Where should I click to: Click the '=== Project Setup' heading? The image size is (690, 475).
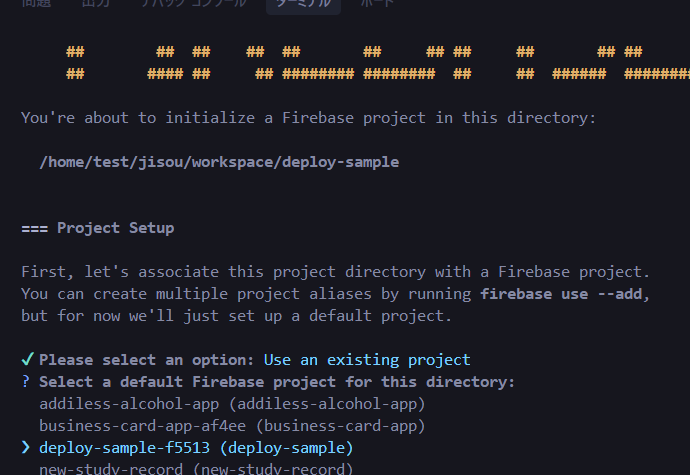click(x=98, y=228)
